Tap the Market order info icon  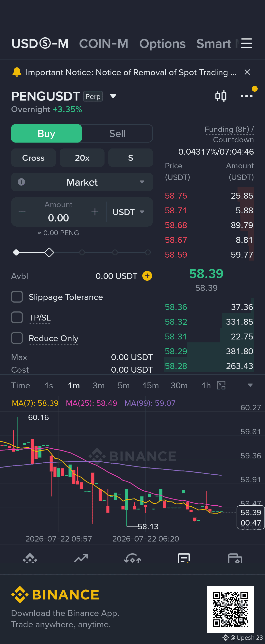tap(21, 182)
